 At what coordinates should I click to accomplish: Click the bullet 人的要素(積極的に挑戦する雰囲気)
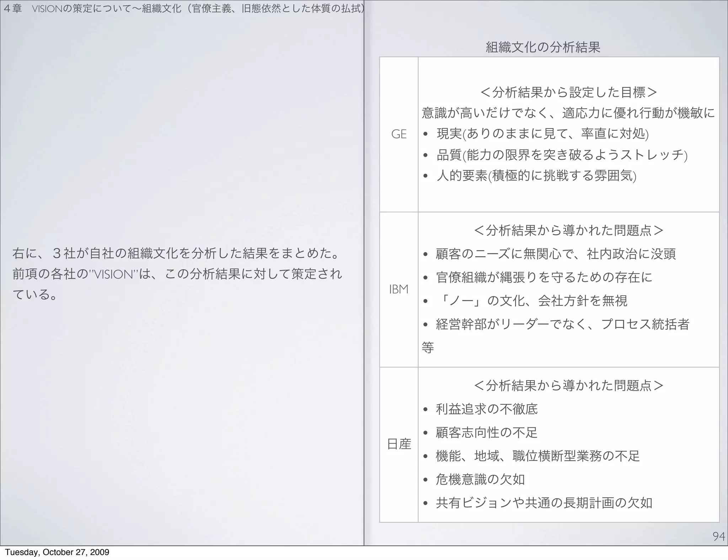pyautogui.click(x=536, y=176)
